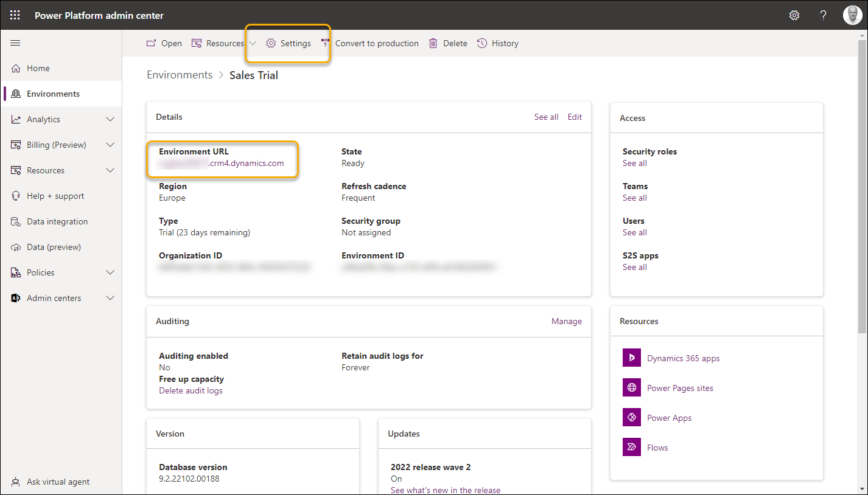Click 'Trial (23 days remaining)' text
This screenshot has height=495, width=868.
coord(205,232)
